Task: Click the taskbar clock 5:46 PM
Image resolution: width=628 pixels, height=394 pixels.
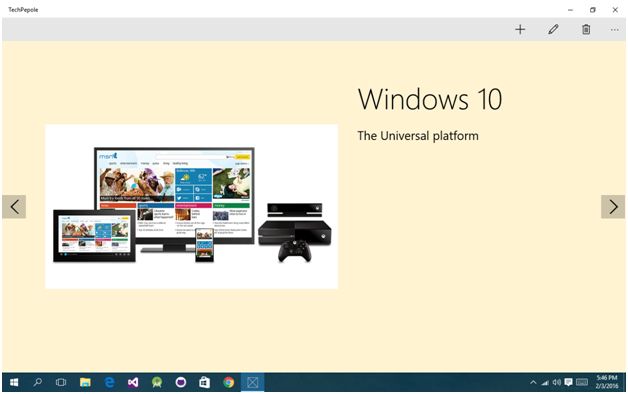Action: (607, 382)
